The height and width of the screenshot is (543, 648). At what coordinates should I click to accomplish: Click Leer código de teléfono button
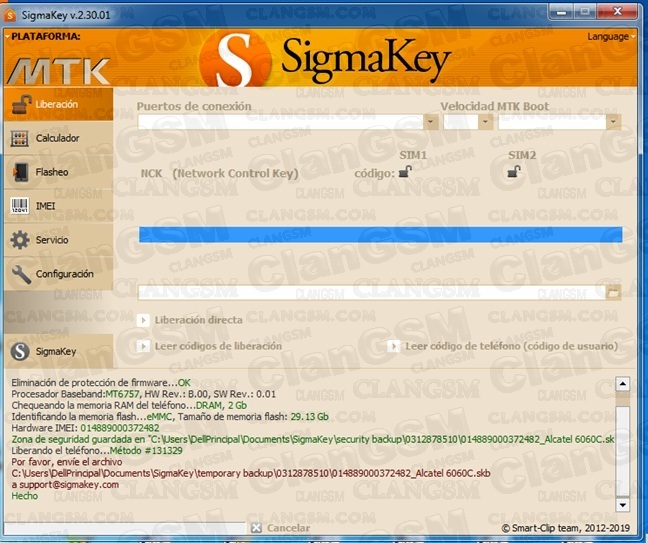coord(503,346)
